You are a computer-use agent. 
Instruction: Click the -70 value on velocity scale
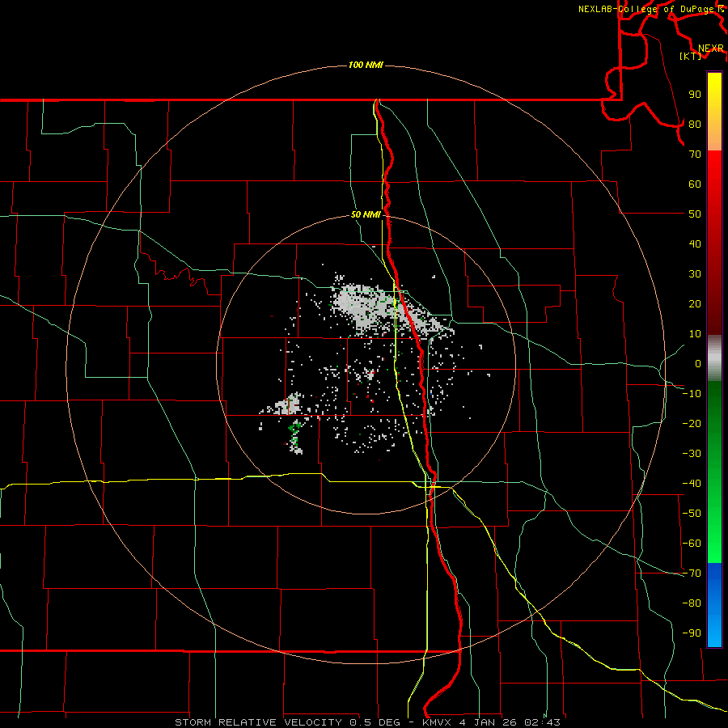click(692, 574)
